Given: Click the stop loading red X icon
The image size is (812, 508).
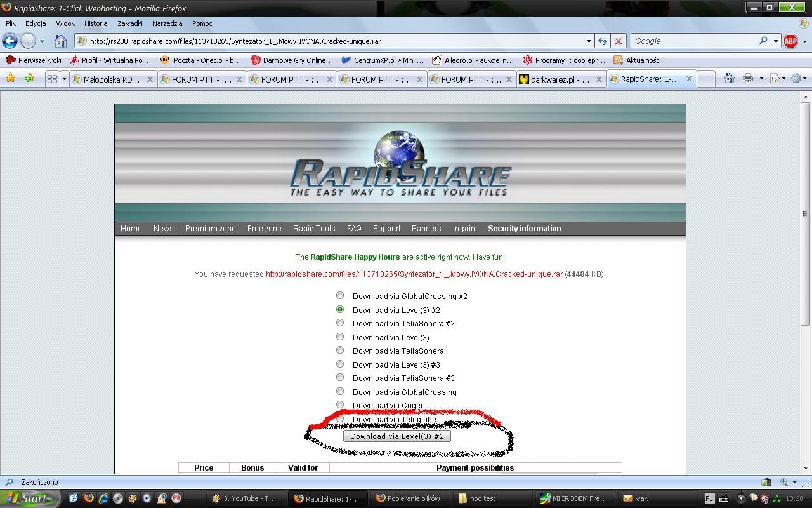Looking at the screenshot, I should pyautogui.click(x=618, y=41).
